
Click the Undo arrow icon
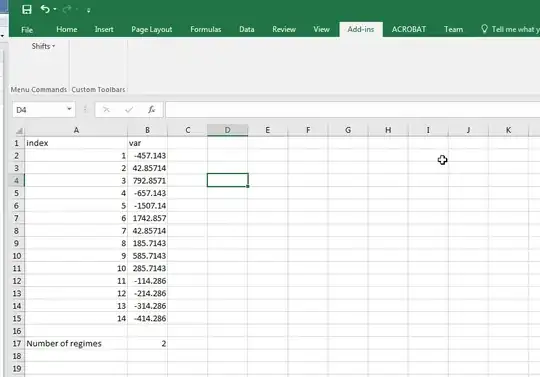[45, 9]
